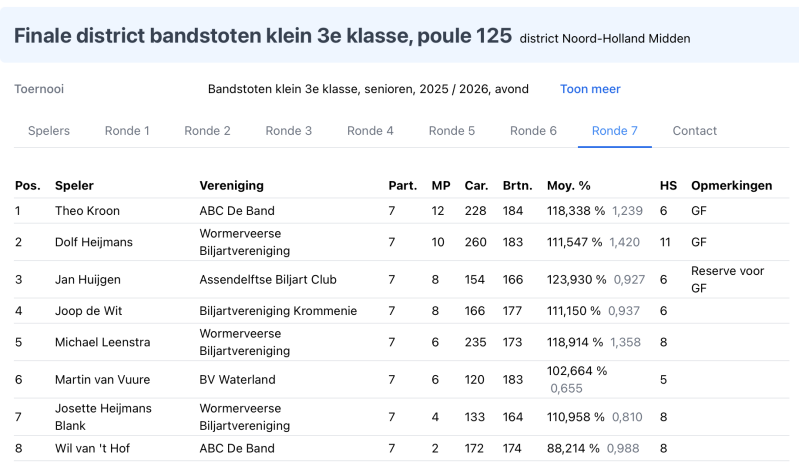799x469 pixels.
Task: Go to the Ronde 5 tab
Action: [451, 131]
